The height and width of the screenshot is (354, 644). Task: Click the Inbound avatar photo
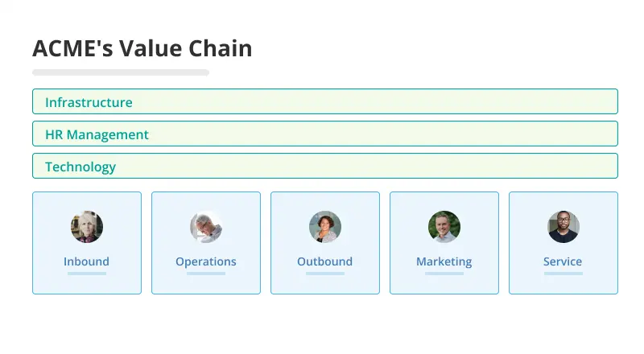[x=87, y=227]
